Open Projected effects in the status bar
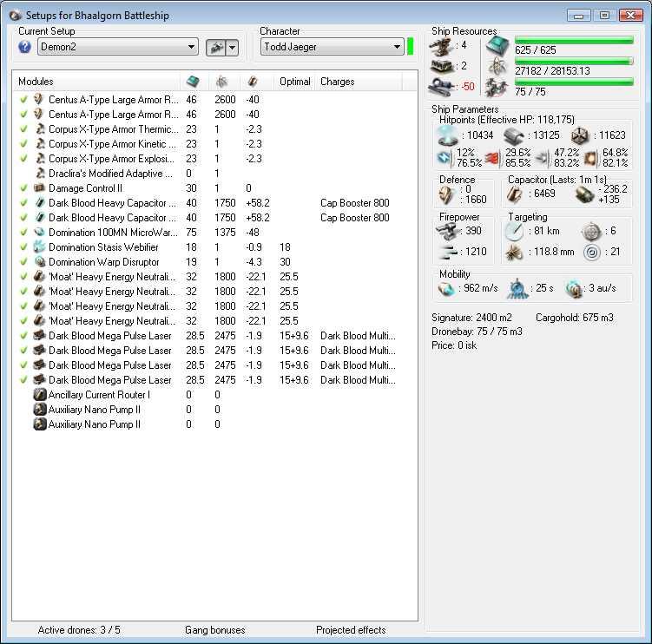 [351, 630]
